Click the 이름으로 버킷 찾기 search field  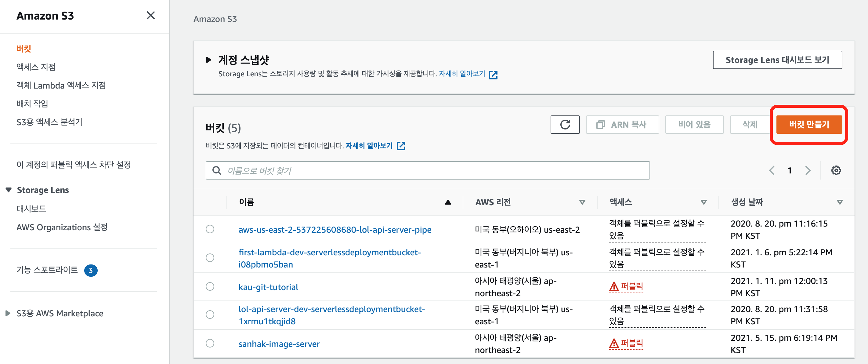coord(427,170)
